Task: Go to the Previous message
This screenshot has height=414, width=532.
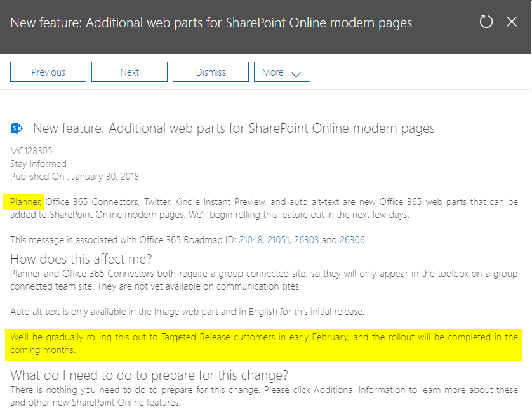Action: coord(48,72)
